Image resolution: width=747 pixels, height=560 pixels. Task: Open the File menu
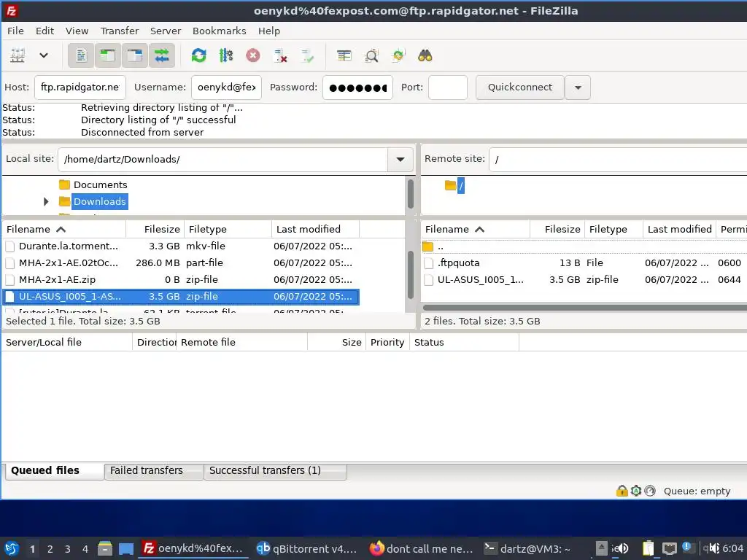pos(15,31)
